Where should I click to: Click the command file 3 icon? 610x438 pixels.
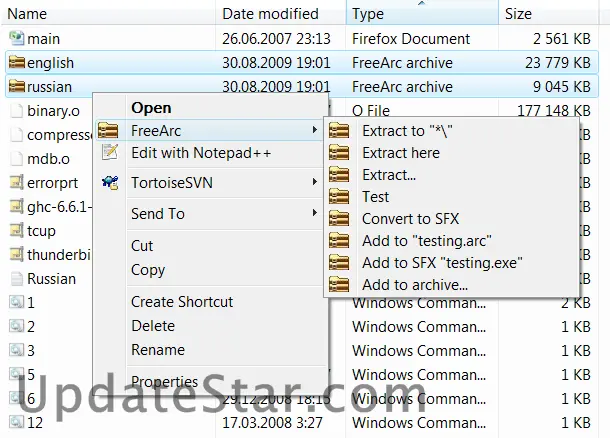coord(16,350)
